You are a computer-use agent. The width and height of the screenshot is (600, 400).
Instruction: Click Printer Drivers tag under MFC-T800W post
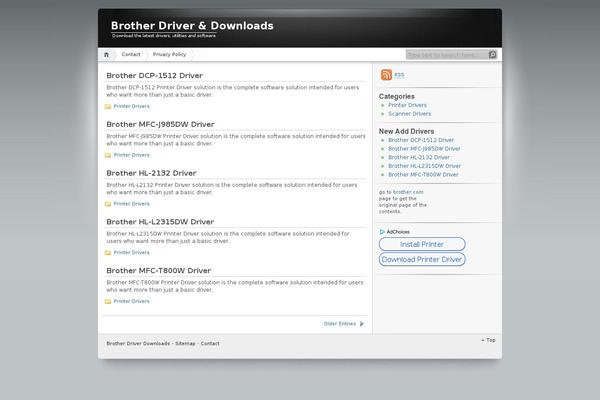tap(132, 301)
